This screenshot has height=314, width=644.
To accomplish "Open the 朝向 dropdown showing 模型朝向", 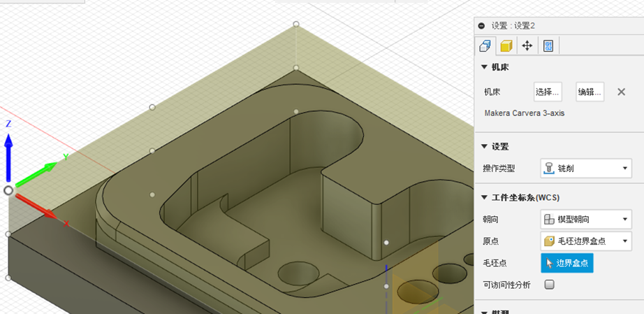I will click(x=586, y=220).
